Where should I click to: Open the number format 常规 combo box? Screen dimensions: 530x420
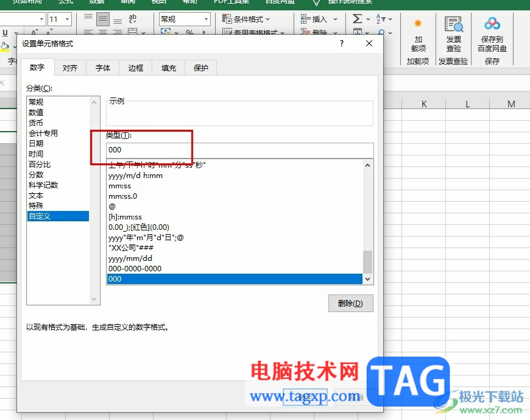click(185, 20)
